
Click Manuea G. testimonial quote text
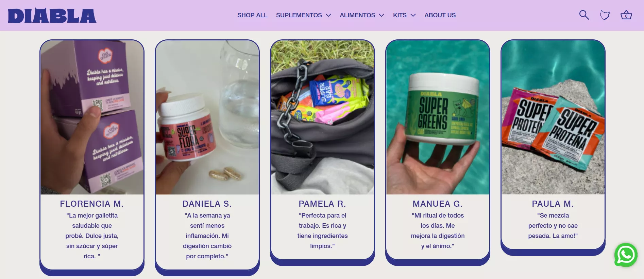click(438, 231)
